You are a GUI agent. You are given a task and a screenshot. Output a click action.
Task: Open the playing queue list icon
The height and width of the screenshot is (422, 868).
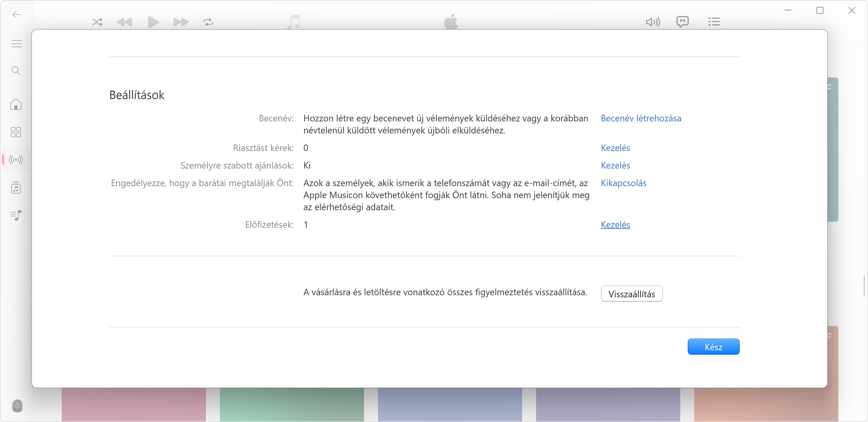click(x=714, y=22)
